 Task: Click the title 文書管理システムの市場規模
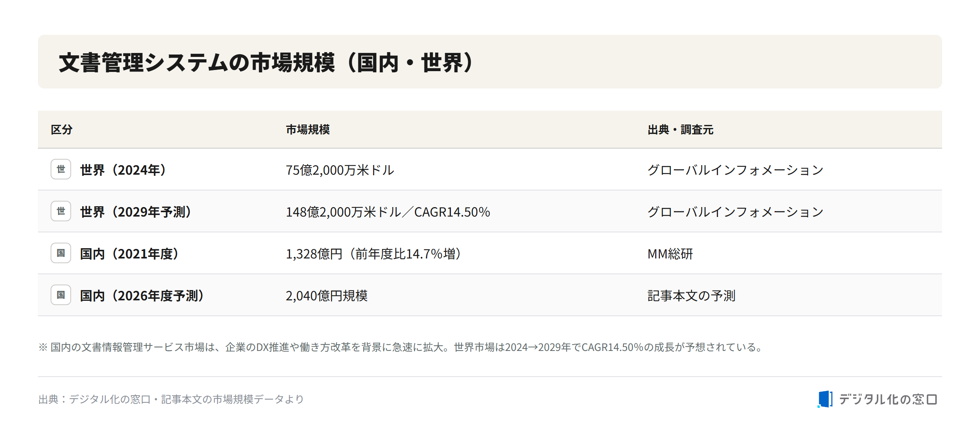click(x=197, y=62)
